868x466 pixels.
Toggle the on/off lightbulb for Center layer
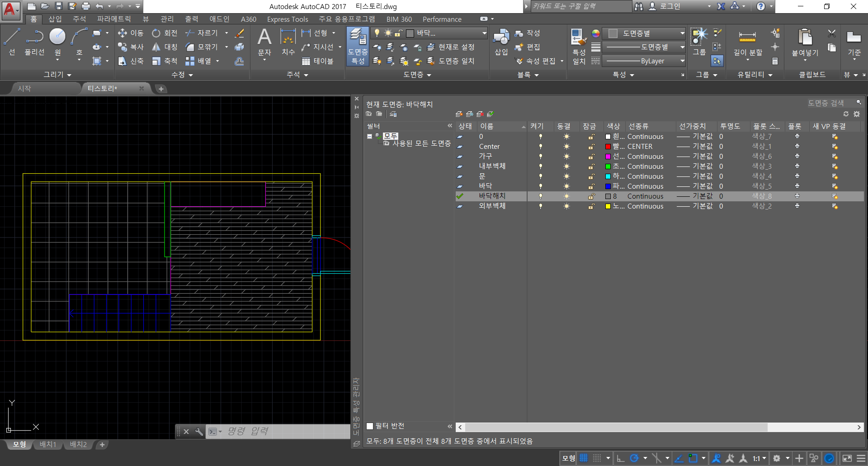click(540, 147)
